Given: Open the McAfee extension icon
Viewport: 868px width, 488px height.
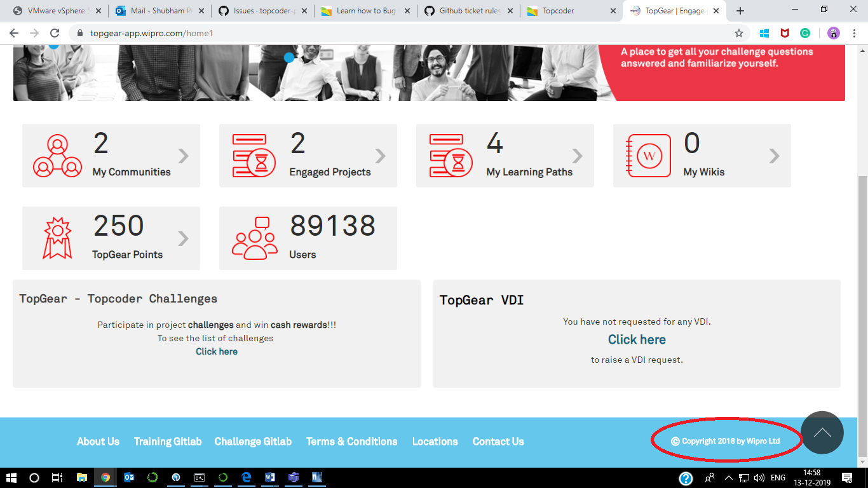Looking at the screenshot, I should point(785,33).
